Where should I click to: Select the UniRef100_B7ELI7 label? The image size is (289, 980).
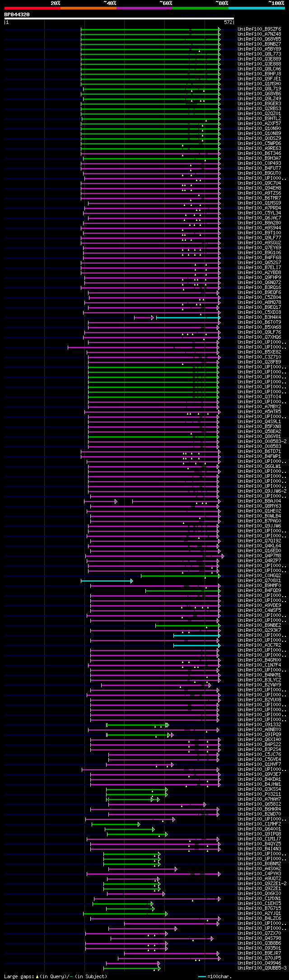click(259, 268)
